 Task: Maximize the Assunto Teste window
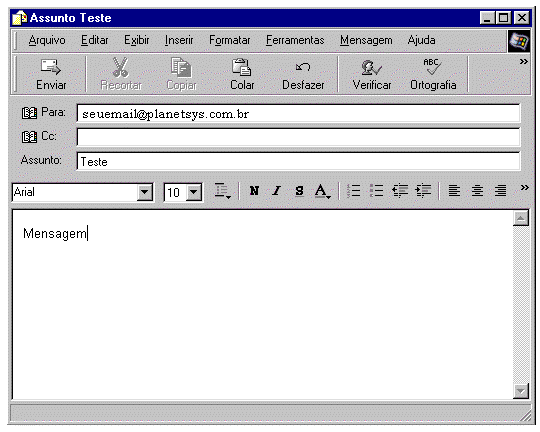point(503,18)
